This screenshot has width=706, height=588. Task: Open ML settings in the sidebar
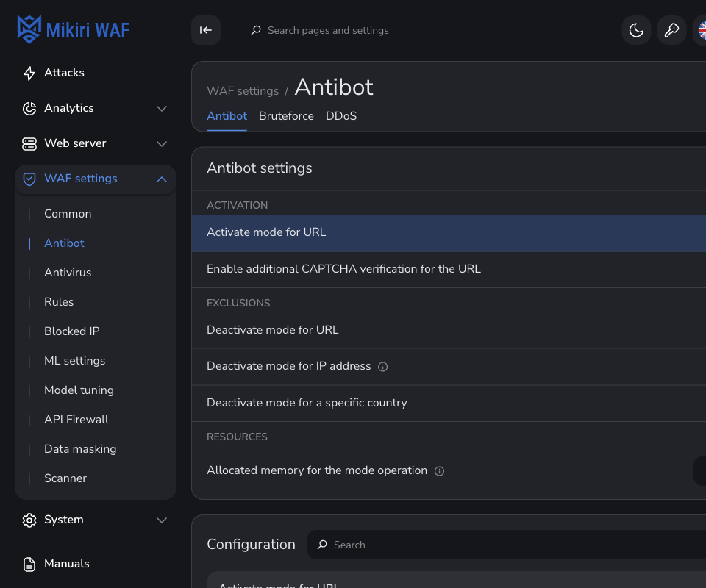75,361
